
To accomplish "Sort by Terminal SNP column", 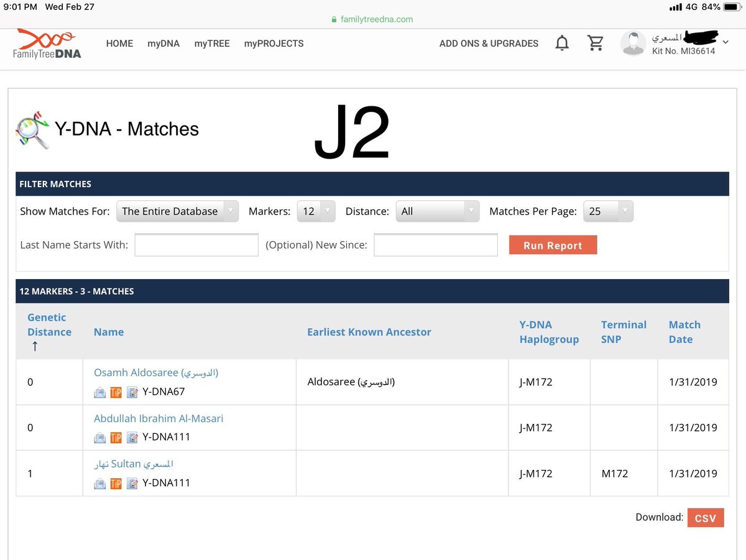I will point(624,332).
